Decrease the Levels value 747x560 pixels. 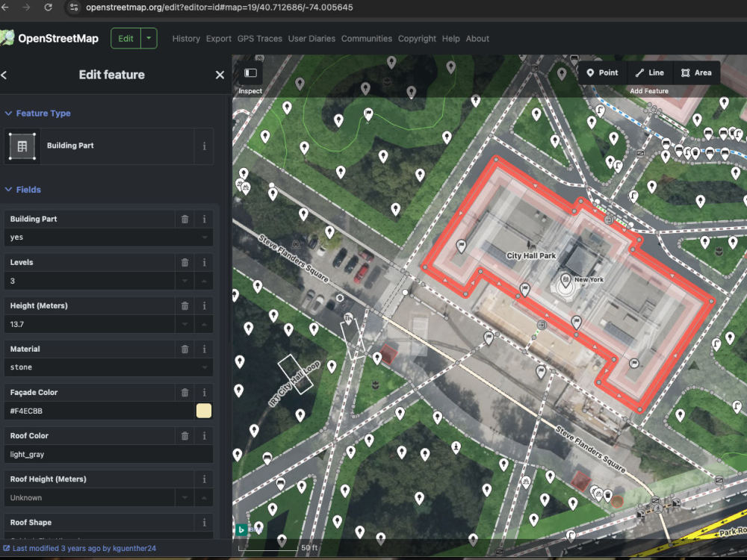[185, 281]
